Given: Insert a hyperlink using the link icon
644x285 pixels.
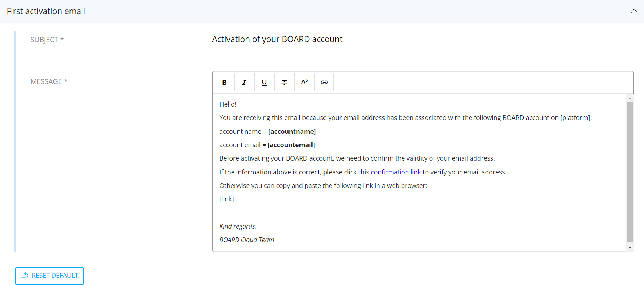Looking at the screenshot, I should point(324,83).
